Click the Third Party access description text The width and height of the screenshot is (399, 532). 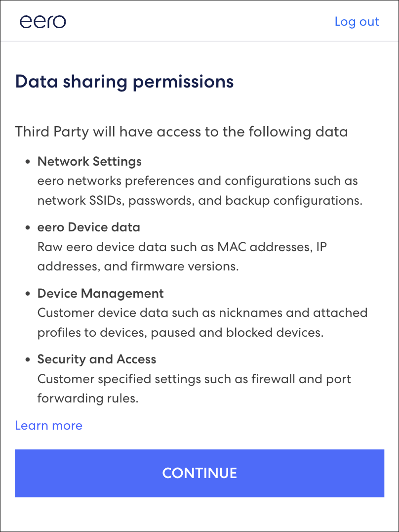[x=182, y=132]
